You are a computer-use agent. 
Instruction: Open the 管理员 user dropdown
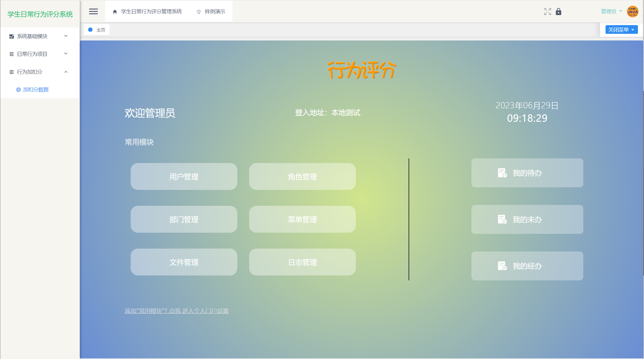[x=611, y=12]
